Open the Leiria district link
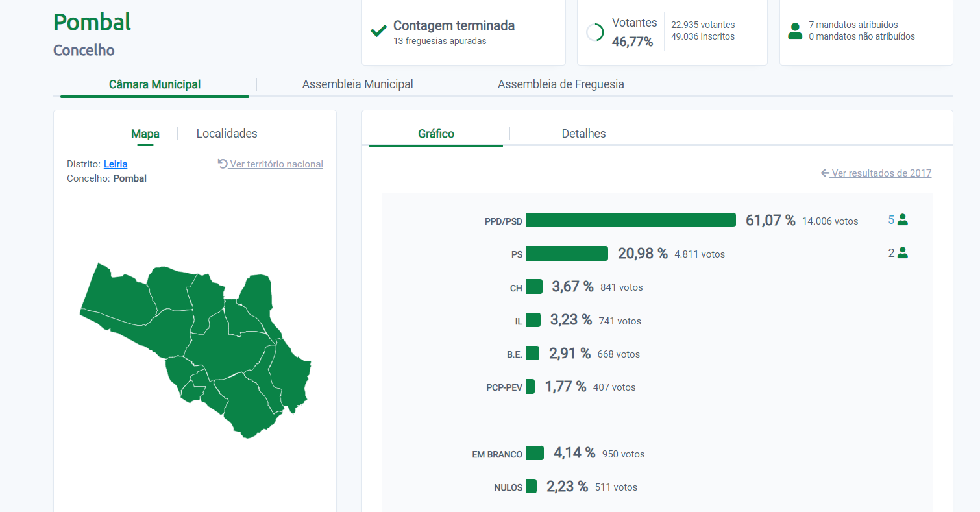 [x=116, y=164]
